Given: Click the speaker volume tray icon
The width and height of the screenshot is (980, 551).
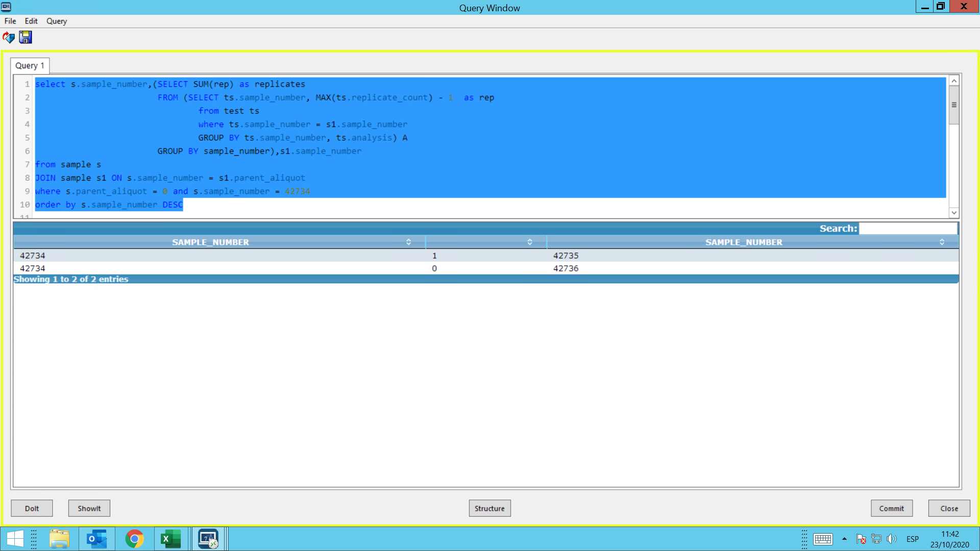Looking at the screenshot, I should pyautogui.click(x=892, y=539).
